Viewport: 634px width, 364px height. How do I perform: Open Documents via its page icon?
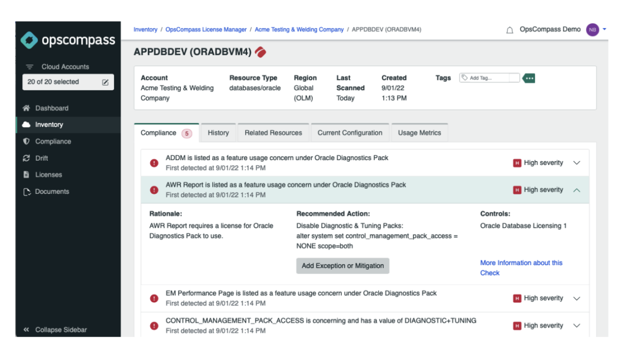pos(26,191)
